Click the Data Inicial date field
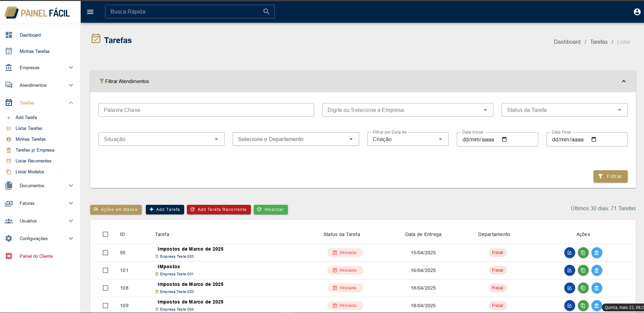The image size is (644, 313). point(497,139)
